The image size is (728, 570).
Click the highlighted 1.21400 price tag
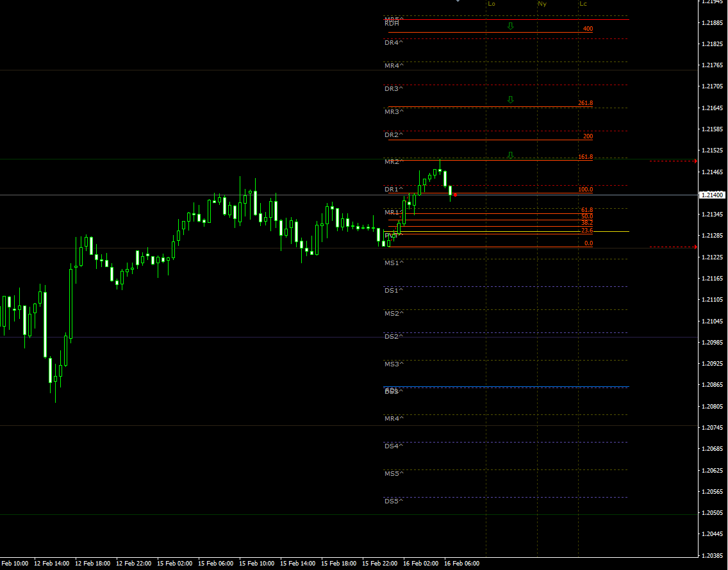point(711,195)
